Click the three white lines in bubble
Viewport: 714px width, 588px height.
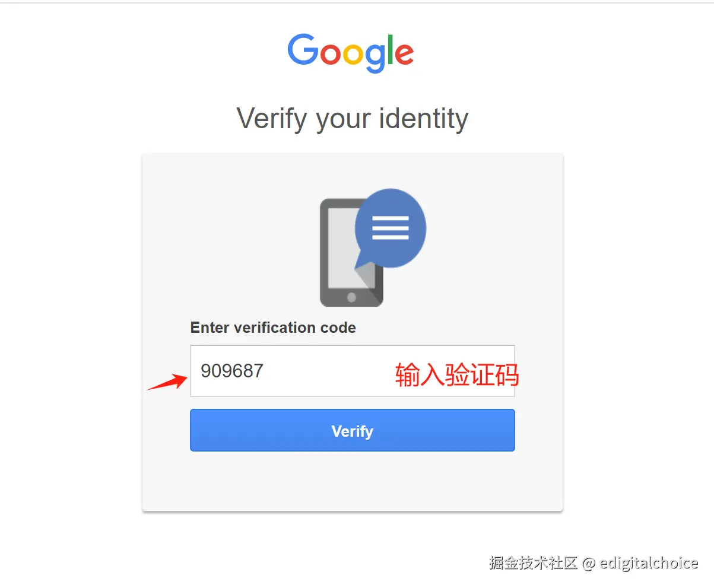point(390,228)
